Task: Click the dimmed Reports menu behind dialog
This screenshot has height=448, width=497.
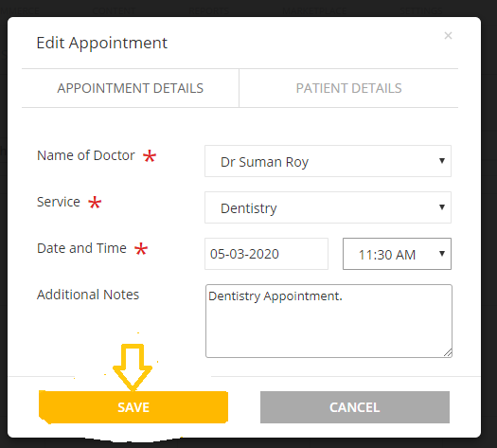Action: pos(209,10)
